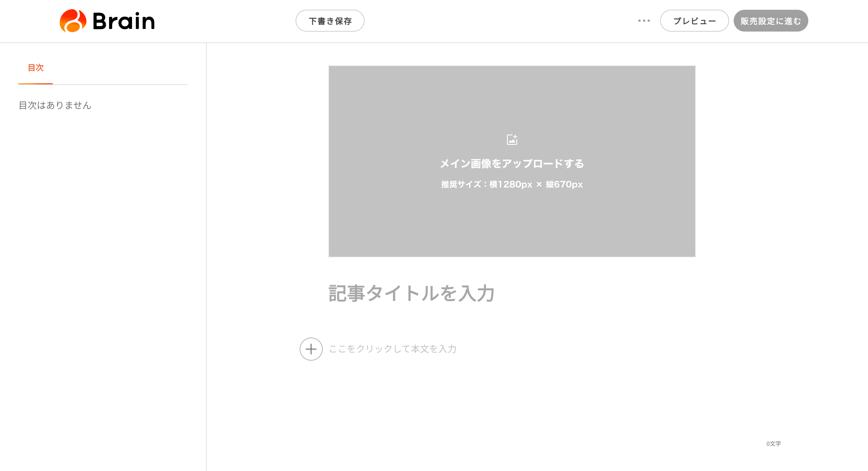The height and width of the screenshot is (471, 868).
Task: Click the add-image icon in upload area
Action: (512, 139)
